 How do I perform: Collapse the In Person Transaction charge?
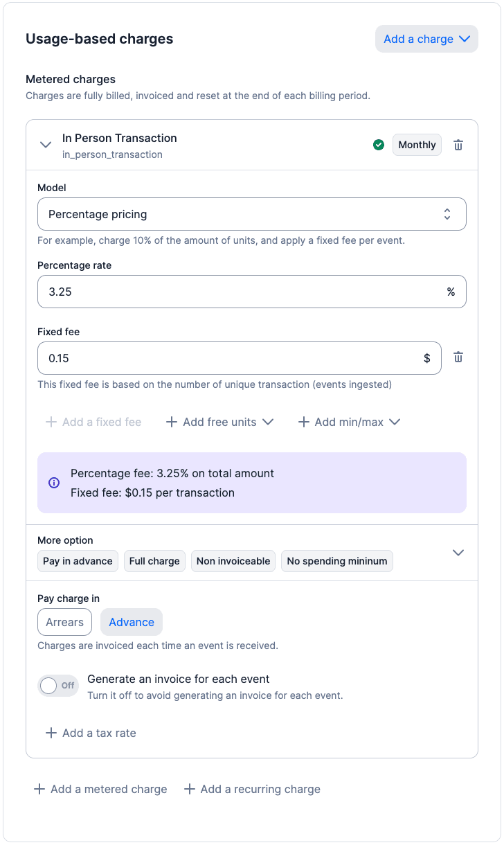46,145
